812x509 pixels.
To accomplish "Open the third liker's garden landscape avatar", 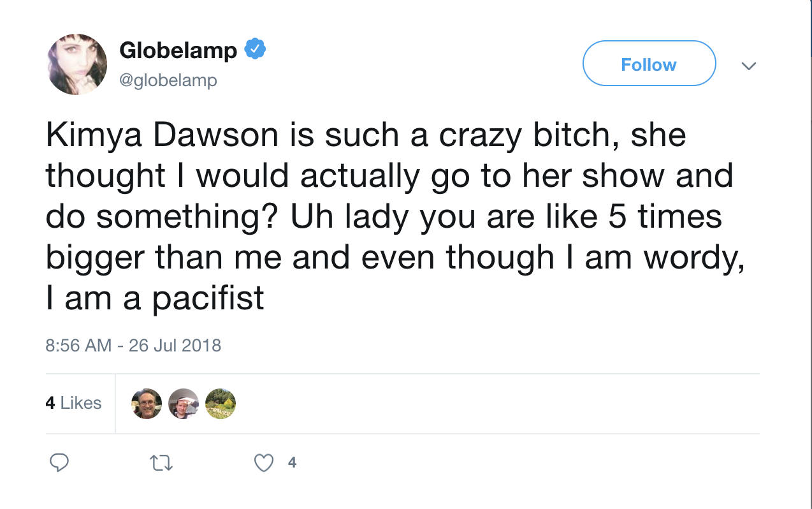I will click(x=221, y=403).
